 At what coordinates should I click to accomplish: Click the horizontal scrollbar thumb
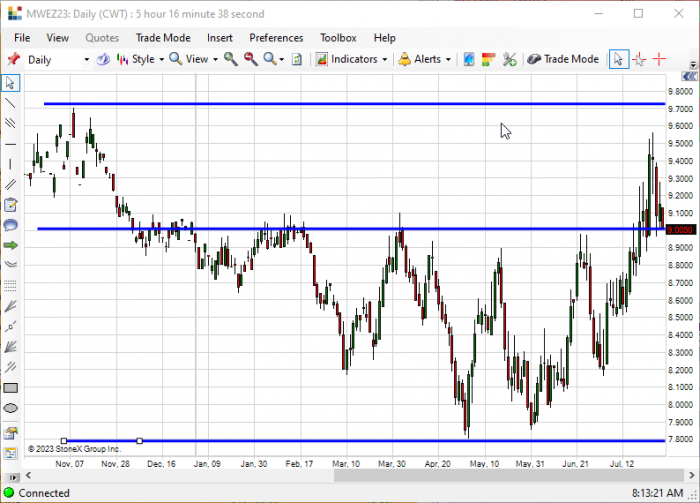tap(509, 476)
